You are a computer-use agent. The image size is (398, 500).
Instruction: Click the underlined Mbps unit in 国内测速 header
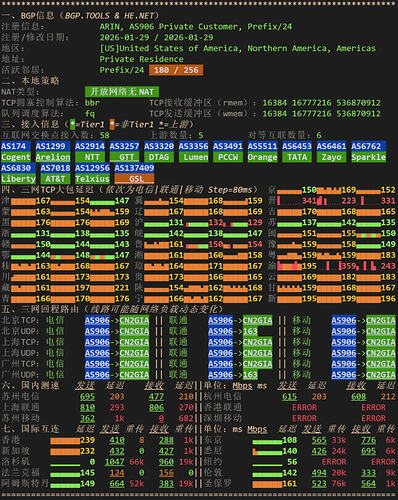pos(242,386)
